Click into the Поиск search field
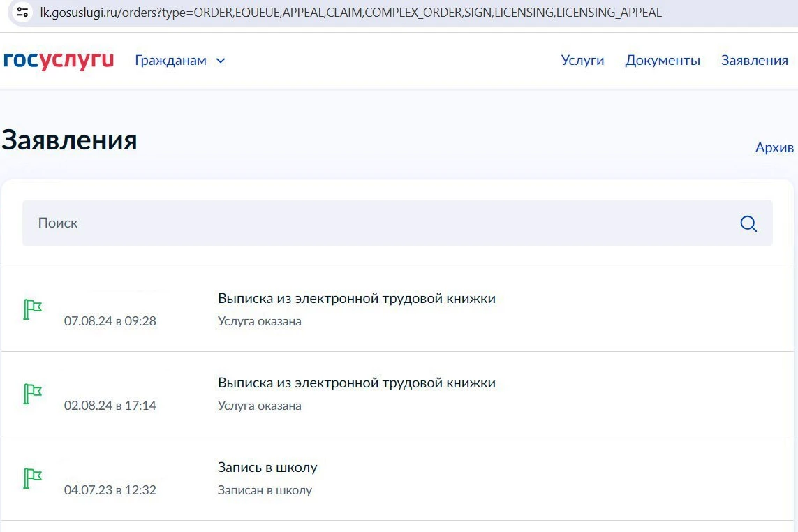 tap(397, 223)
